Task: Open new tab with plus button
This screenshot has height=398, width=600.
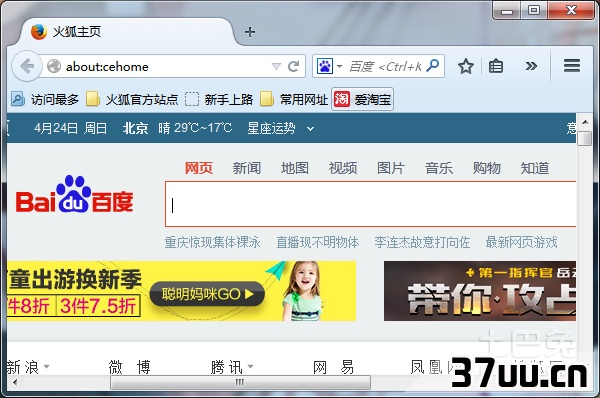Action: pos(250,32)
